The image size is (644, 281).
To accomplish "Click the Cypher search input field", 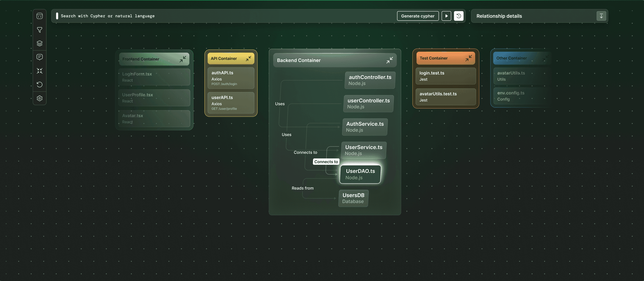I will [200, 16].
